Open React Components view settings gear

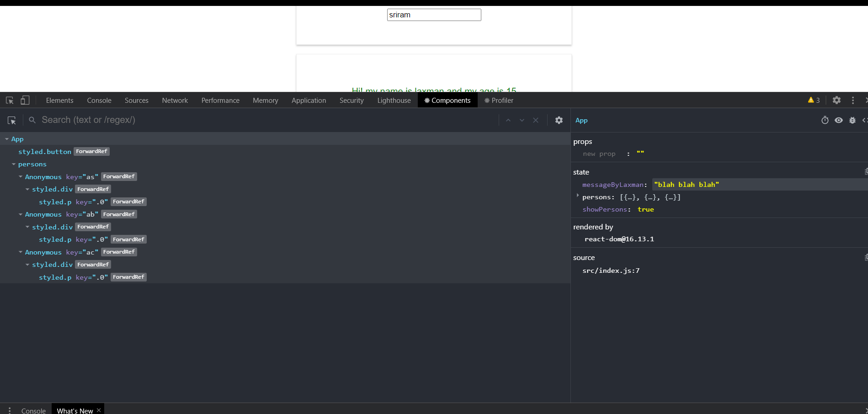coord(559,120)
